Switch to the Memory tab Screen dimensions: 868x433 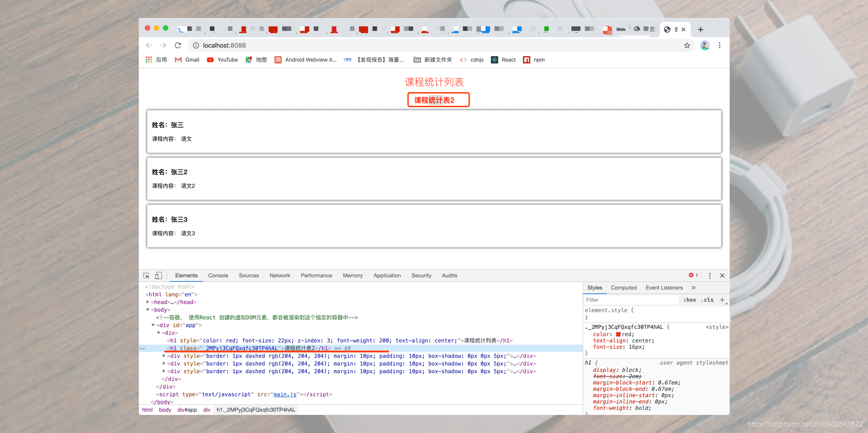(353, 276)
